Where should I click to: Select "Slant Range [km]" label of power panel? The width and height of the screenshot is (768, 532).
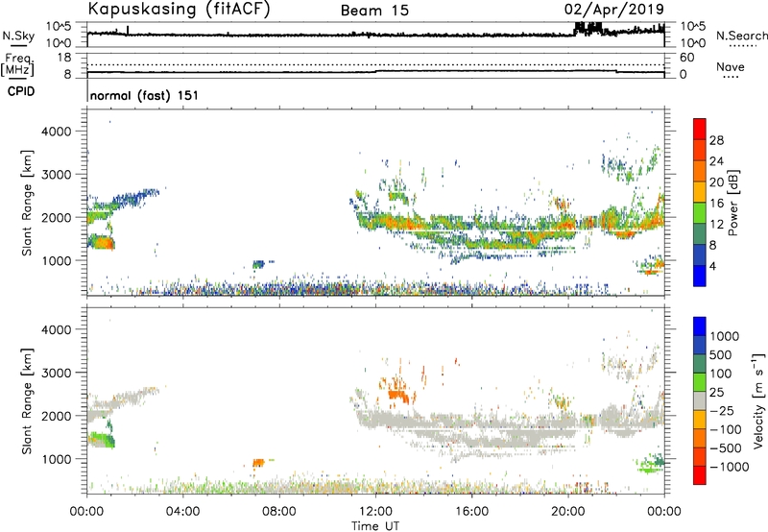pyautogui.click(x=27, y=203)
